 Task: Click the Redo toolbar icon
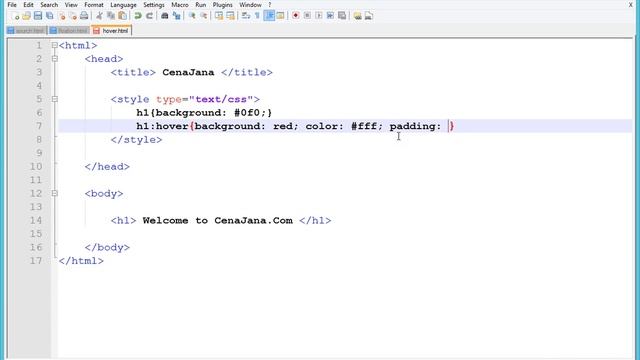coord(149,16)
